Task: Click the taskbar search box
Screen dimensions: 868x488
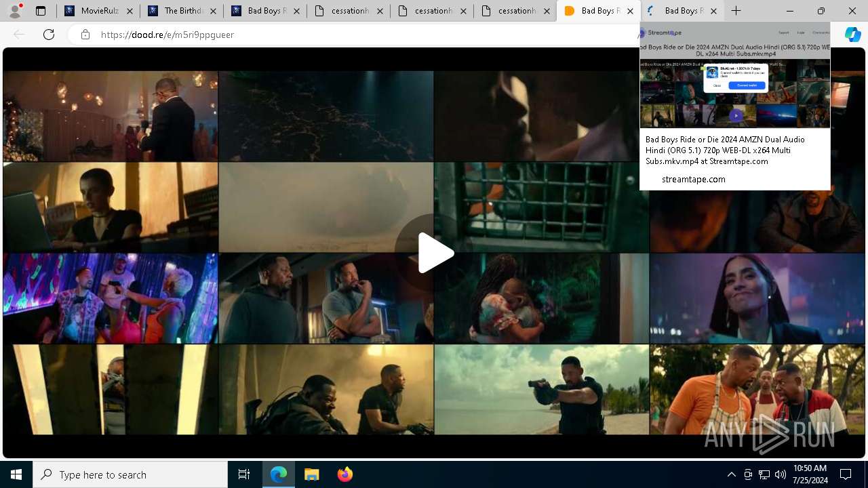Action: 130,474
